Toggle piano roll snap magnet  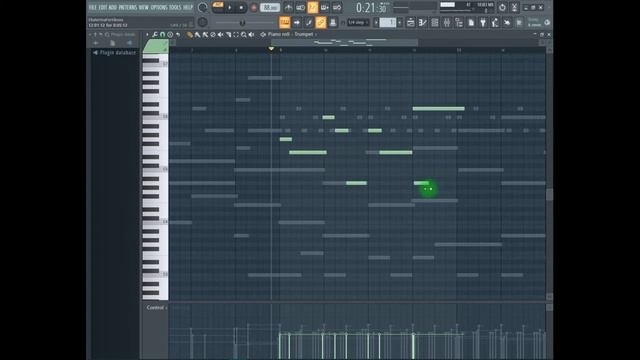(x=162, y=35)
